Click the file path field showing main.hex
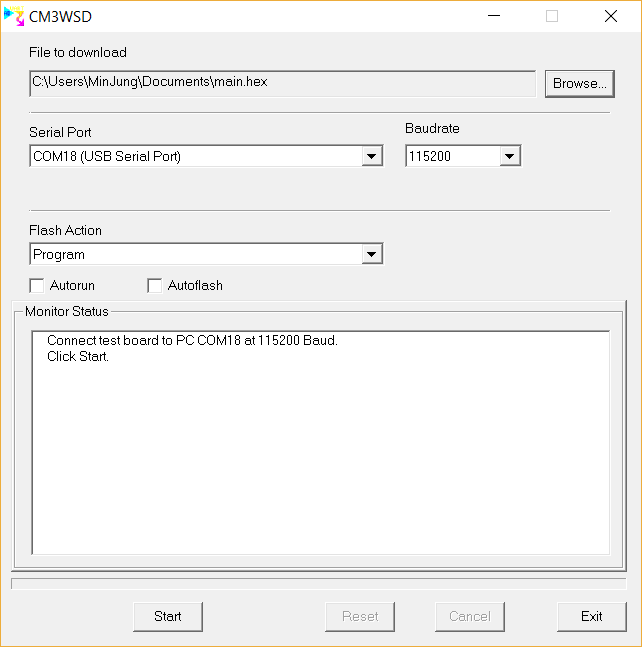Image resolution: width=642 pixels, height=647 pixels. 283,83
